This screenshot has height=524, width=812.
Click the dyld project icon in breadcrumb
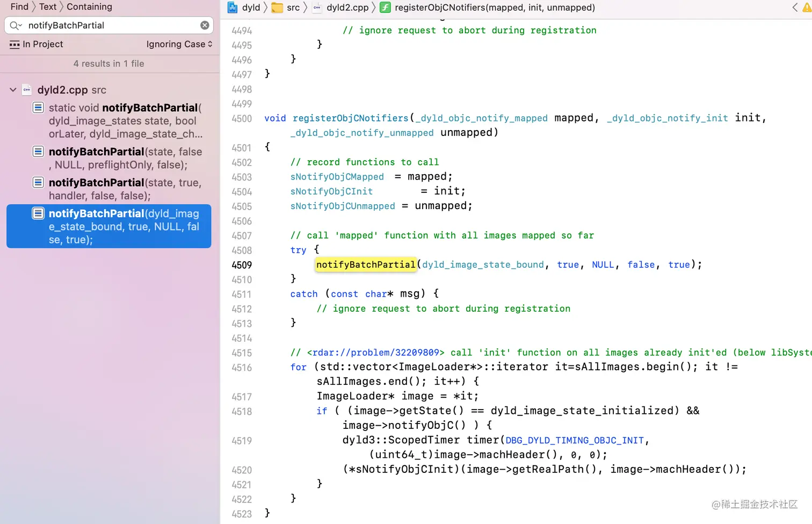click(233, 8)
